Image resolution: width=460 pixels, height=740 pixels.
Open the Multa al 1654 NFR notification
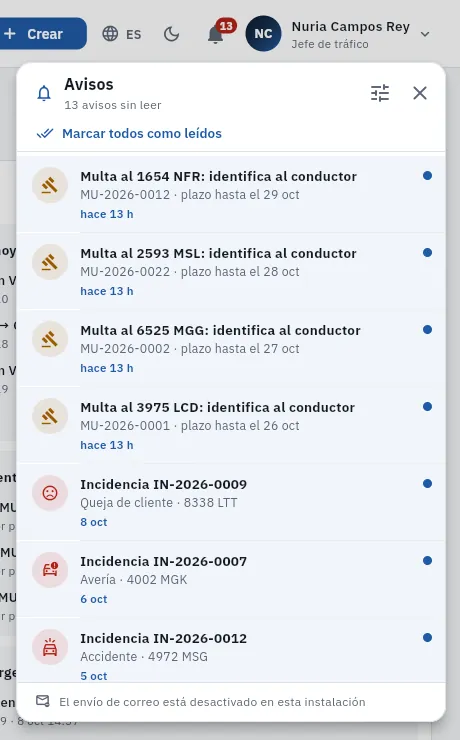[x=231, y=194]
